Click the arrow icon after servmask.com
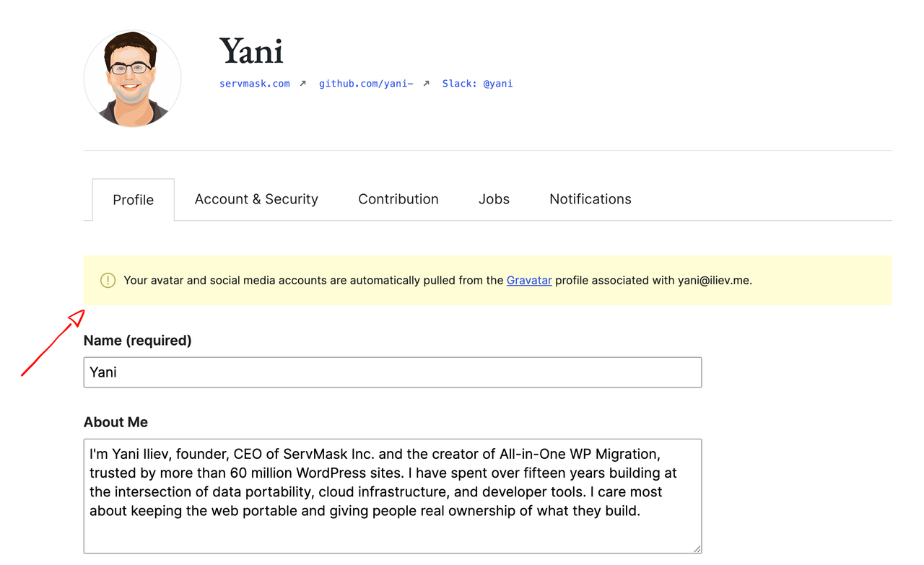 point(303,84)
